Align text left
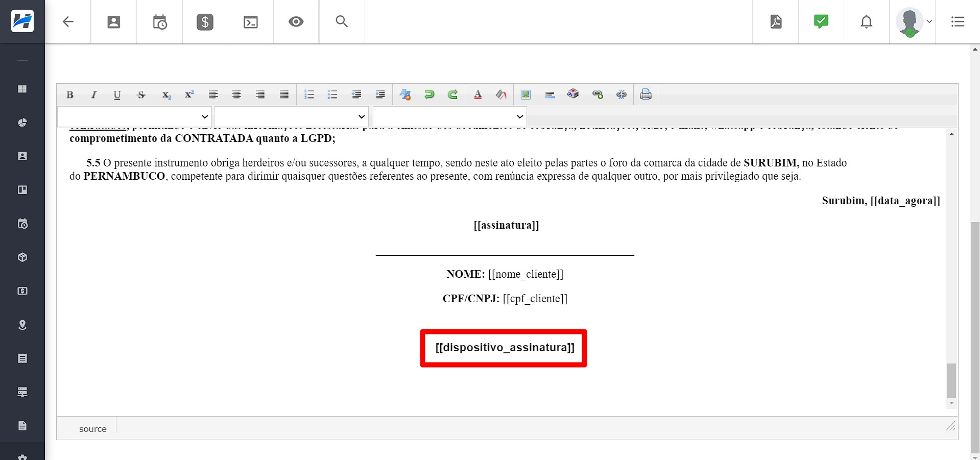Image resolution: width=980 pixels, height=460 pixels. (213, 95)
